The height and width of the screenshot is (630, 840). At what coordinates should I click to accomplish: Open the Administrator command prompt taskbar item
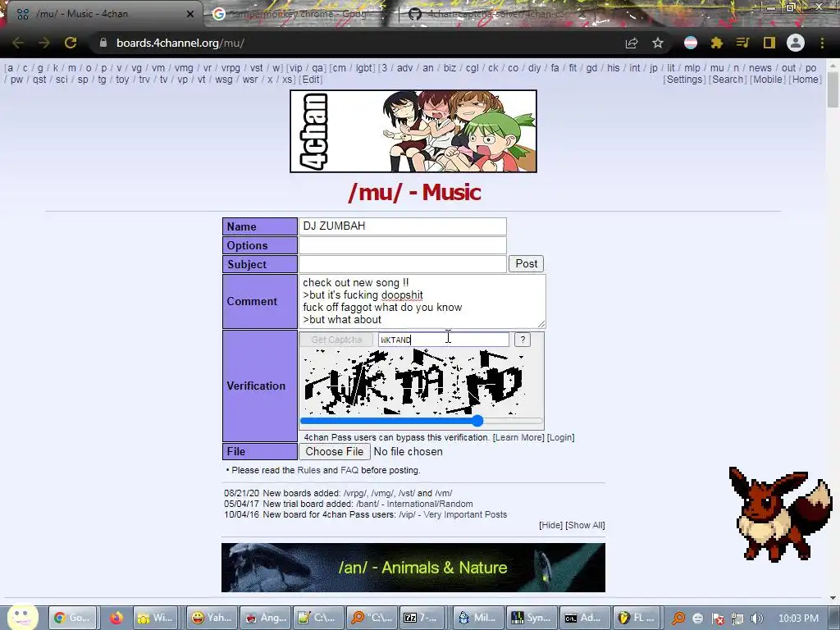(x=585, y=618)
